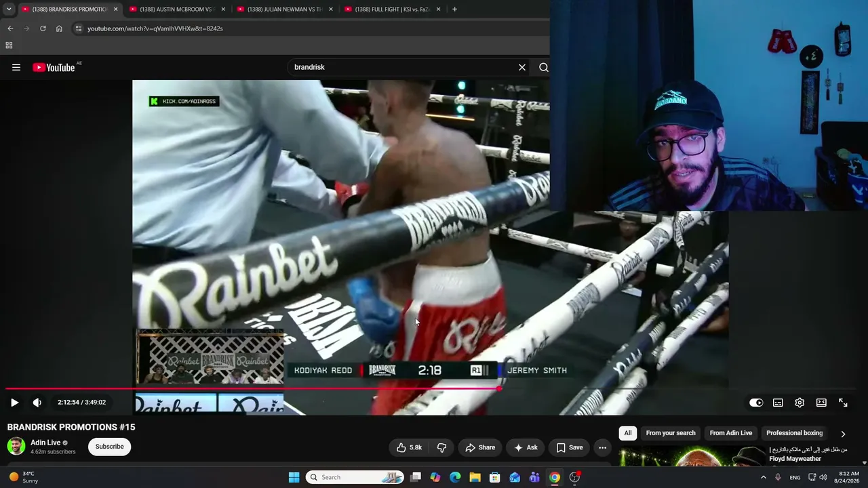Close the FULL FIGHT KSI browser tab
The image size is (868, 488).
tap(439, 9)
